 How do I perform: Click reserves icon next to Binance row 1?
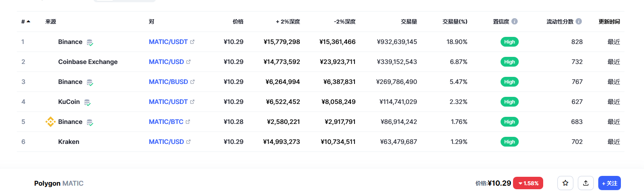point(90,42)
